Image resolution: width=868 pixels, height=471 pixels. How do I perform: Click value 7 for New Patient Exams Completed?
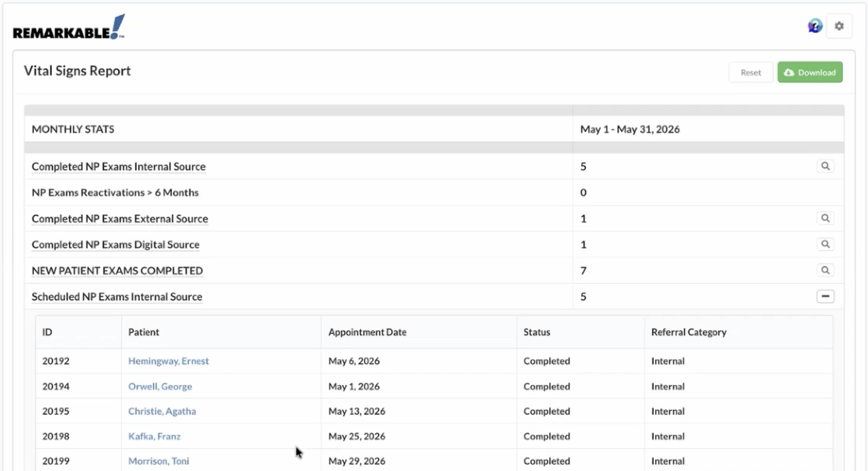(x=583, y=271)
